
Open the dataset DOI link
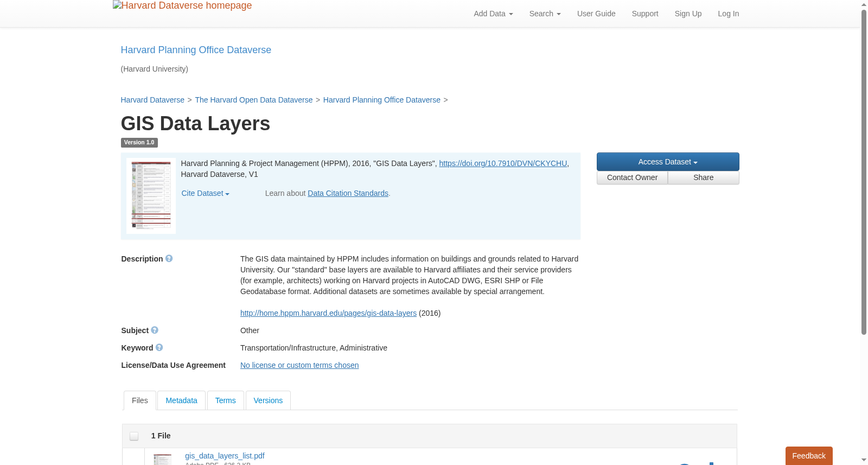tap(503, 163)
